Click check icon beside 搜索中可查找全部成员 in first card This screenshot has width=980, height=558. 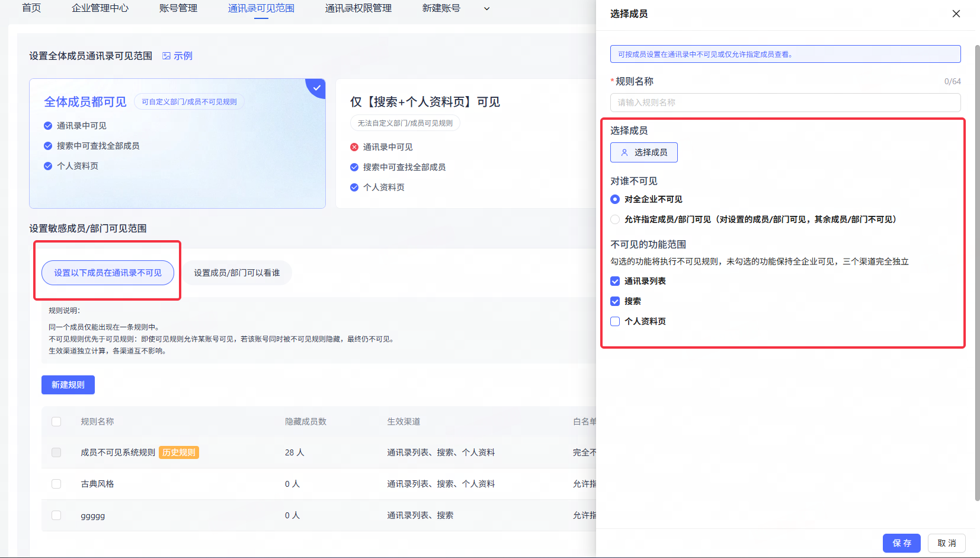48,146
